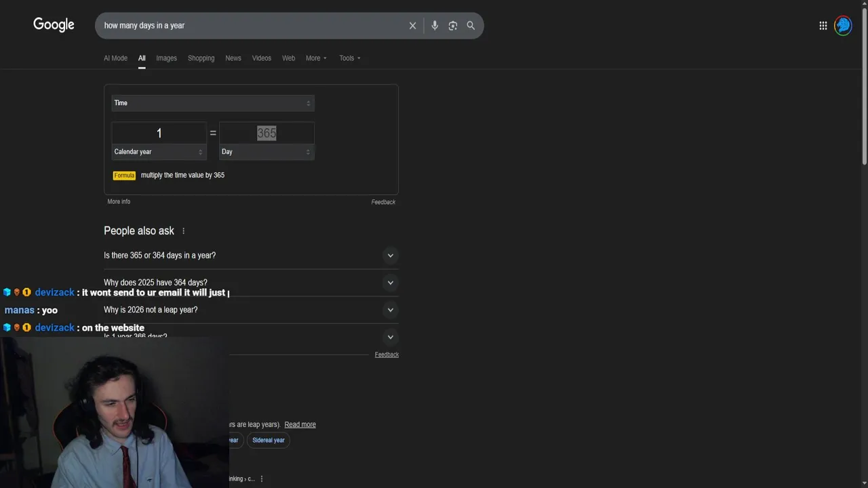The height and width of the screenshot is (488, 868).
Task: Click Feedback link under People also ask
Action: pyautogui.click(x=387, y=354)
